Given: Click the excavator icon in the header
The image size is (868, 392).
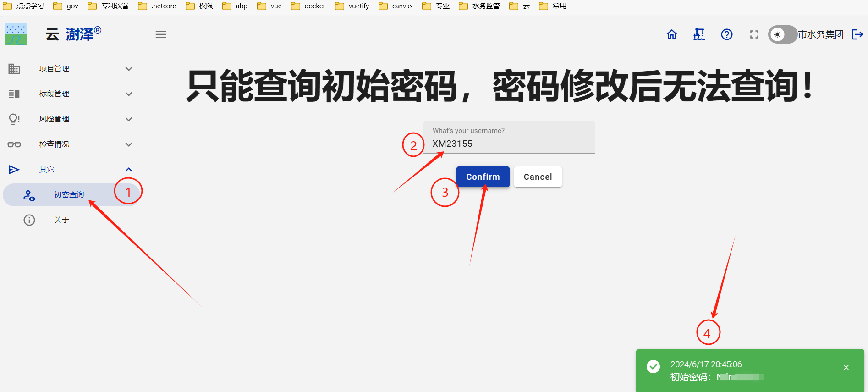Looking at the screenshot, I should 699,34.
